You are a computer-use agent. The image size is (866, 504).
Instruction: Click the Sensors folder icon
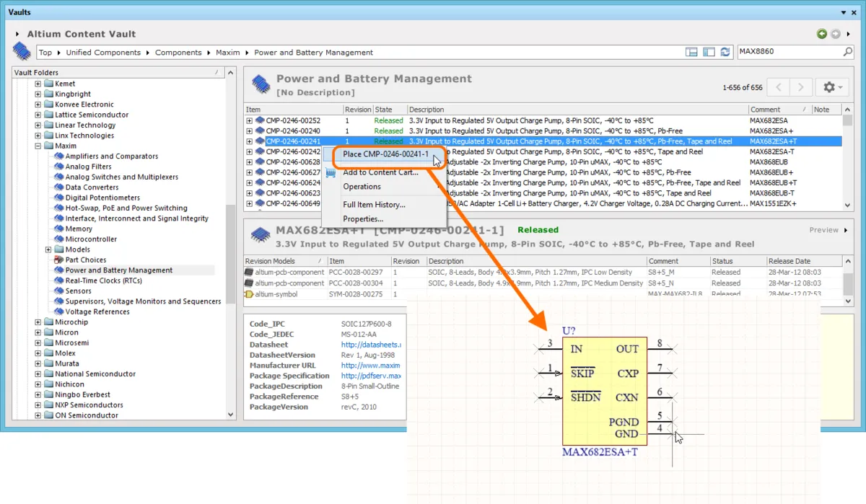point(59,291)
